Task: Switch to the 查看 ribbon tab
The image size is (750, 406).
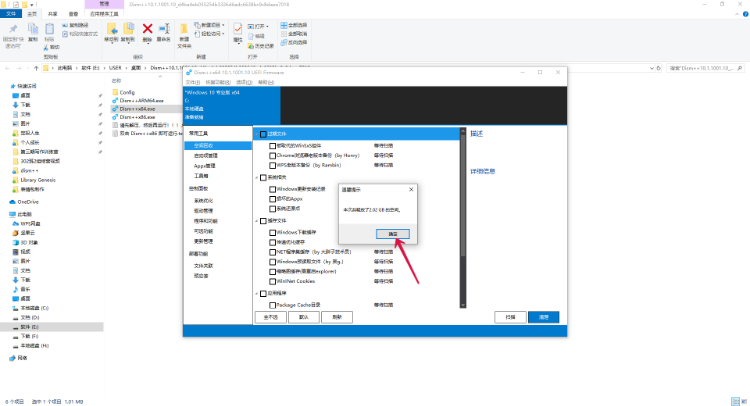Action: (x=73, y=14)
